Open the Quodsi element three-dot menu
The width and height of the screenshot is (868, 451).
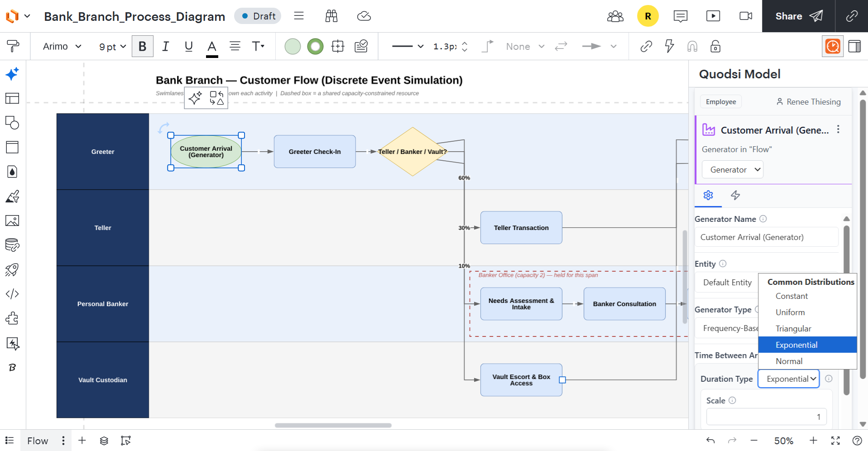pyautogui.click(x=838, y=130)
